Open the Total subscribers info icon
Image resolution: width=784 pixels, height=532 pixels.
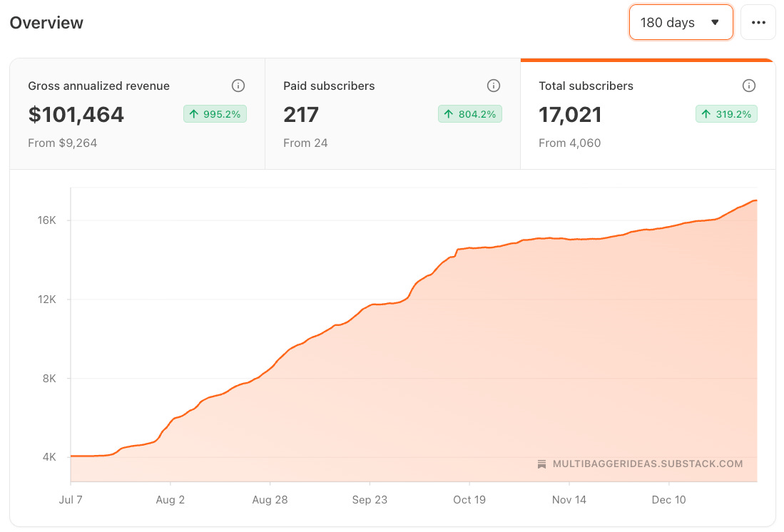tap(749, 86)
